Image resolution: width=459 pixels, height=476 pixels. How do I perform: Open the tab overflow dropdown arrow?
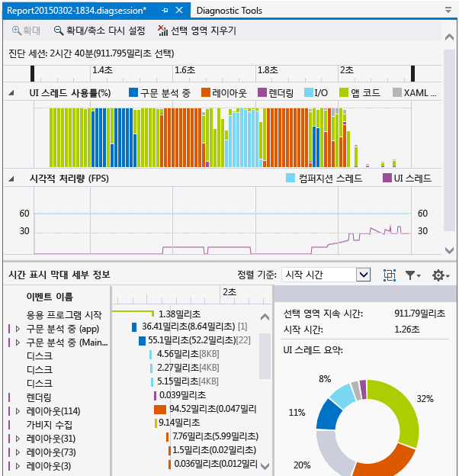point(448,10)
